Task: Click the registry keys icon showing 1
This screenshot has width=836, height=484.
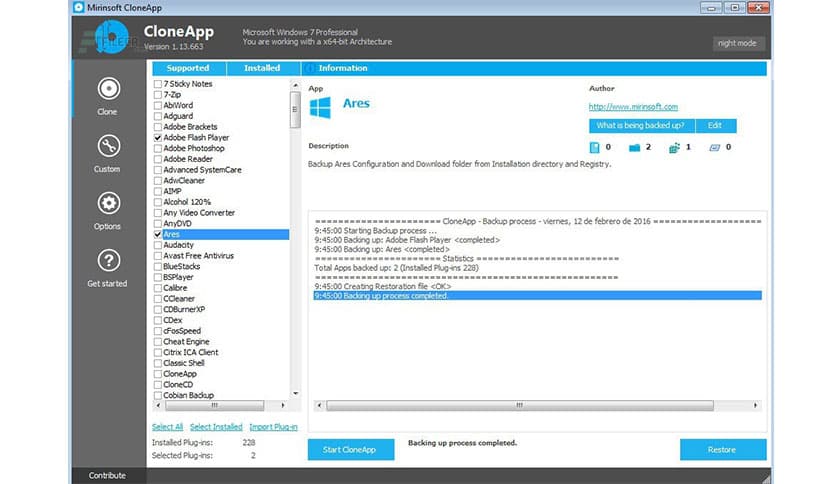Action: coord(674,148)
